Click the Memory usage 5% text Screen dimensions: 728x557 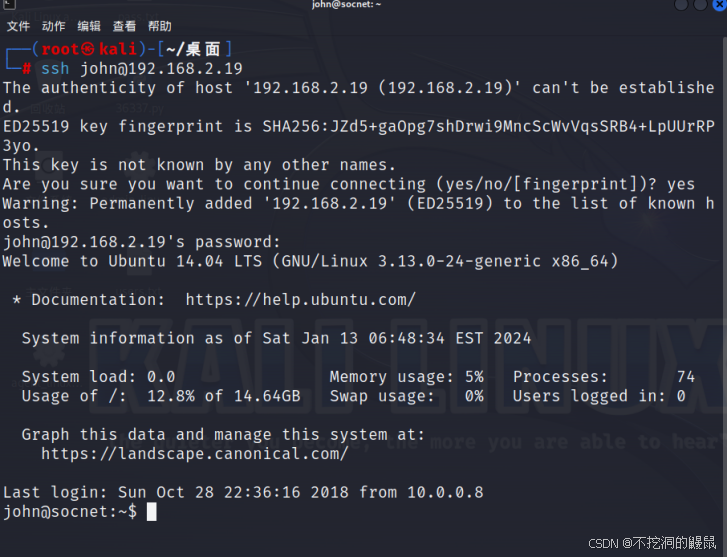point(406,377)
